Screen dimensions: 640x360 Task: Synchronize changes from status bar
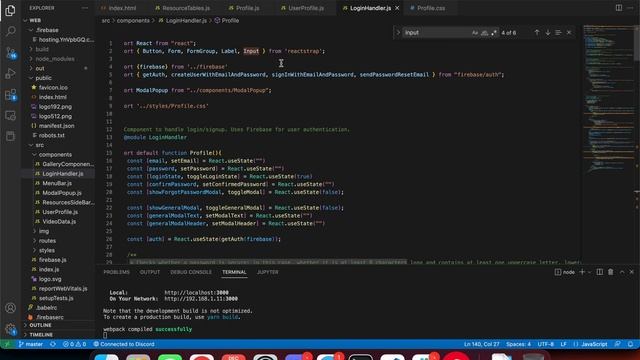53,344
